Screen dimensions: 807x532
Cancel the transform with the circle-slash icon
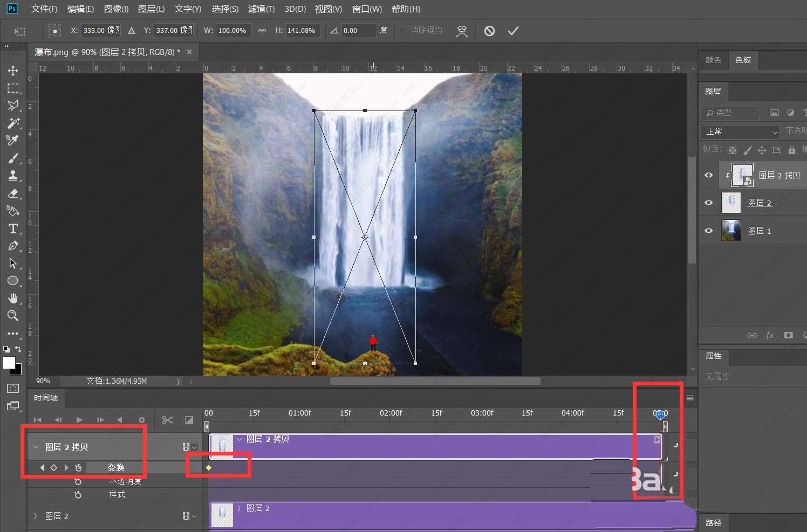coord(489,31)
